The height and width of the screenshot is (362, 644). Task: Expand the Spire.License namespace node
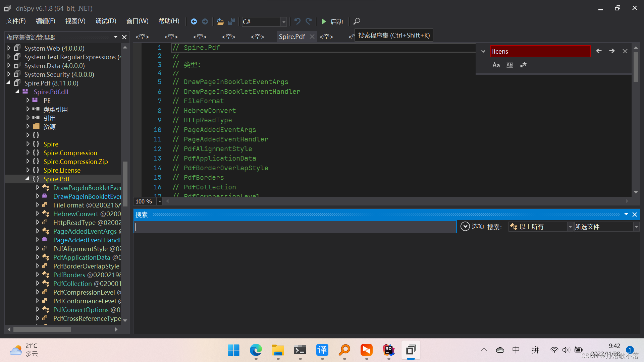[x=28, y=170]
